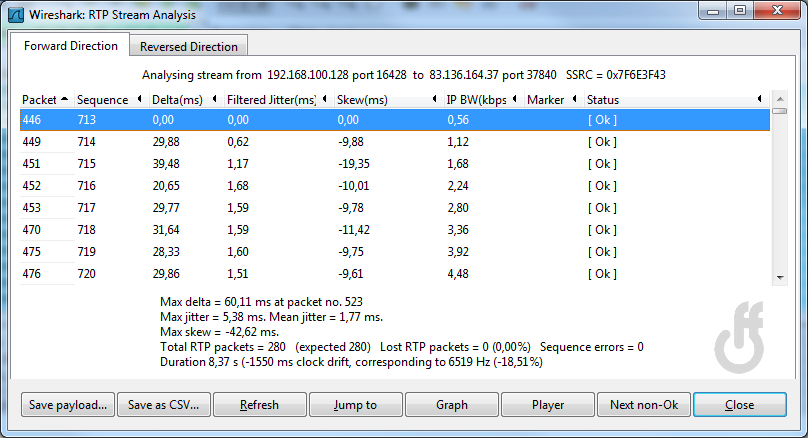Go to the Next non-Ok packet
808x438 pixels.
644,405
